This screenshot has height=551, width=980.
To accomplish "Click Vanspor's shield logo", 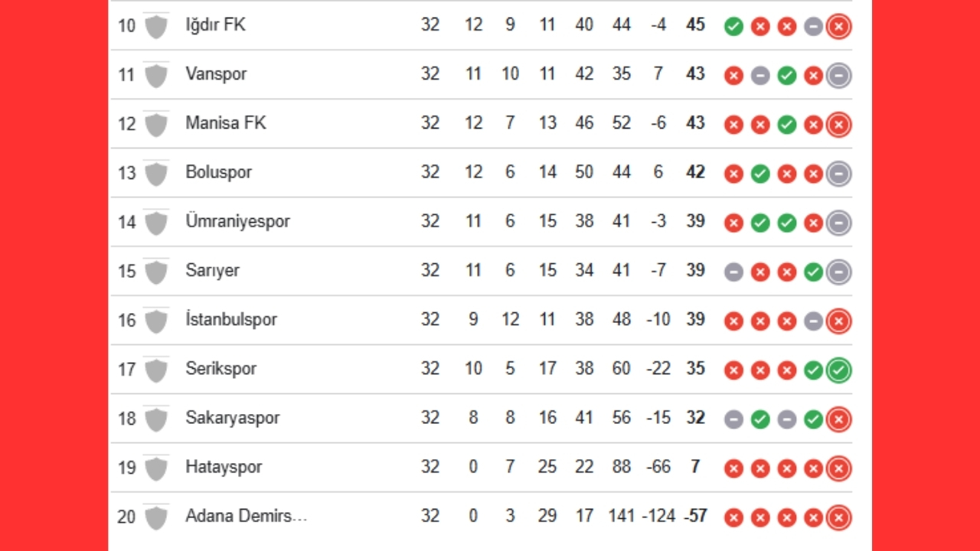I will tap(156, 75).
